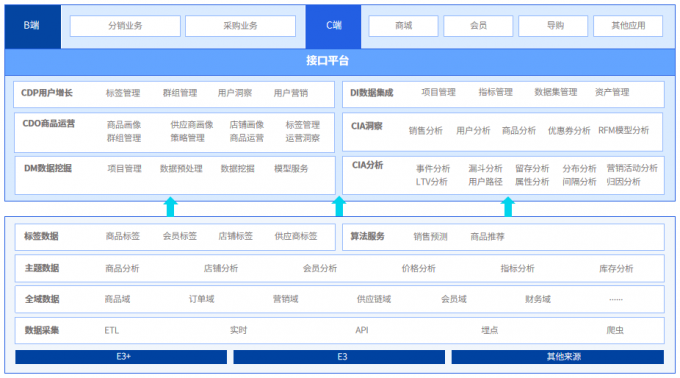Select 商品推荐 item
The height and width of the screenshot is (378, 680).
coord(487,237)
